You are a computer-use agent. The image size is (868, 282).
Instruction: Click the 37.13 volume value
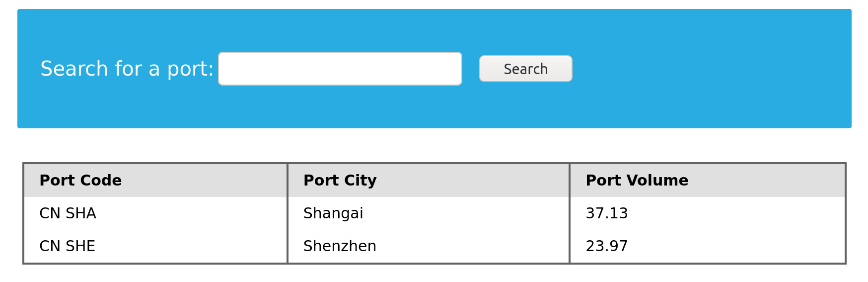point(607,213)
